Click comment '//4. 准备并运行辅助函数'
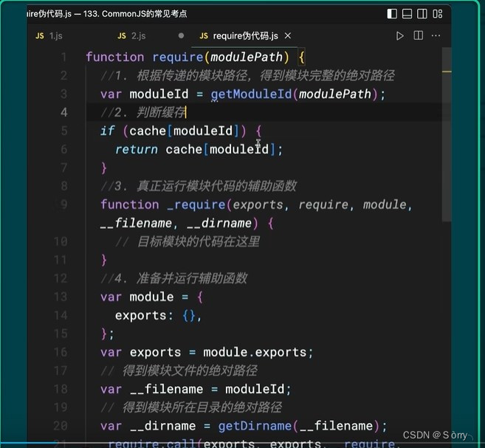The image size is (485, 448). 173,278
